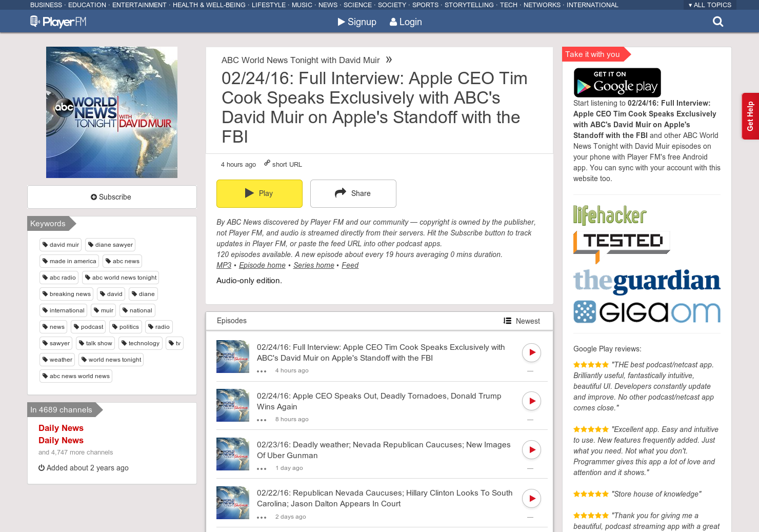759x532 pixels.
Task: Select the weather keyword tag
Action: (x=57, y=360)
